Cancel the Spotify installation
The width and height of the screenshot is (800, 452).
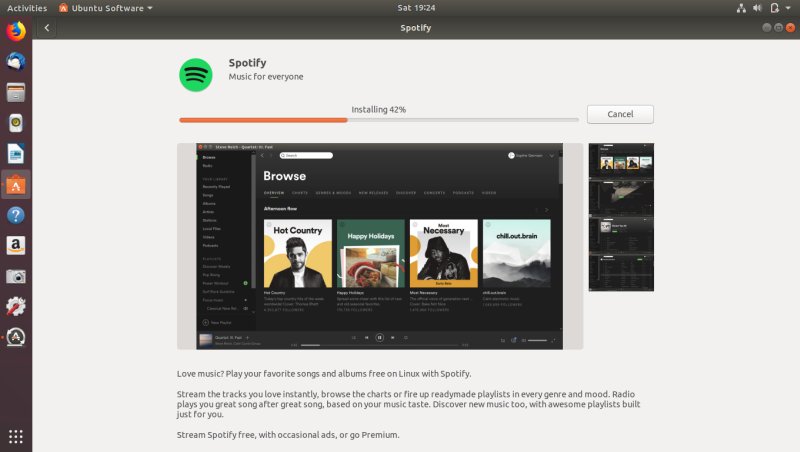pyautogui.click(x=620, y=114)
